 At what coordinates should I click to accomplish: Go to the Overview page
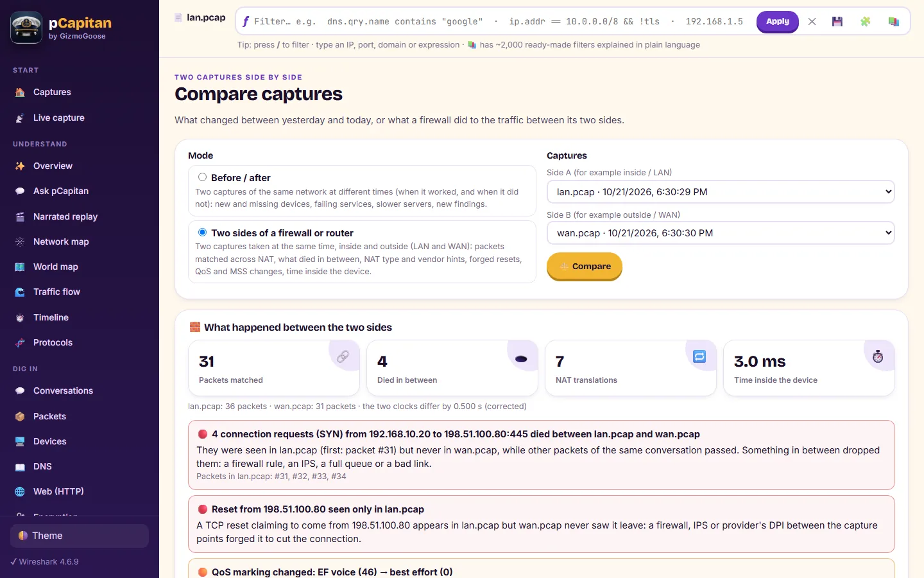click(80, 166)
